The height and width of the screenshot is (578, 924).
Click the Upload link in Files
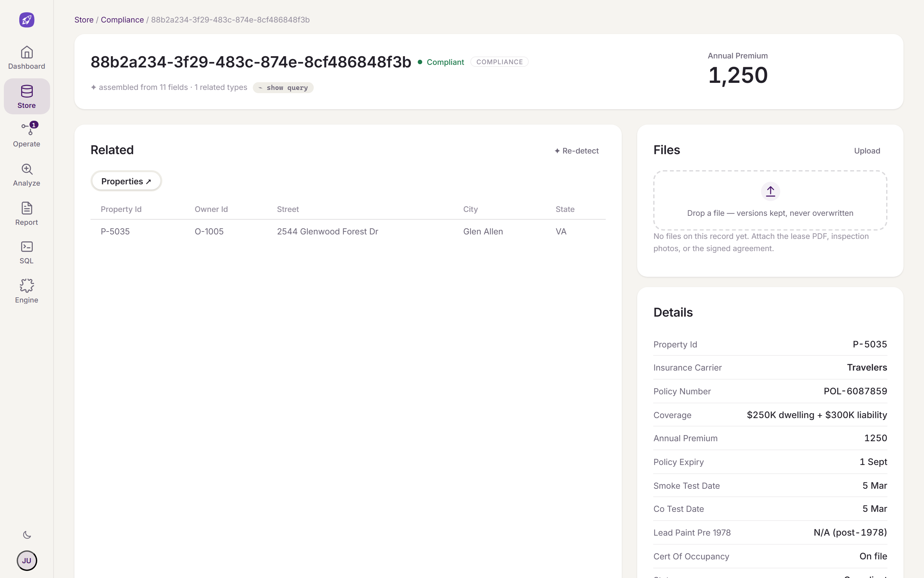pos(867,151)
